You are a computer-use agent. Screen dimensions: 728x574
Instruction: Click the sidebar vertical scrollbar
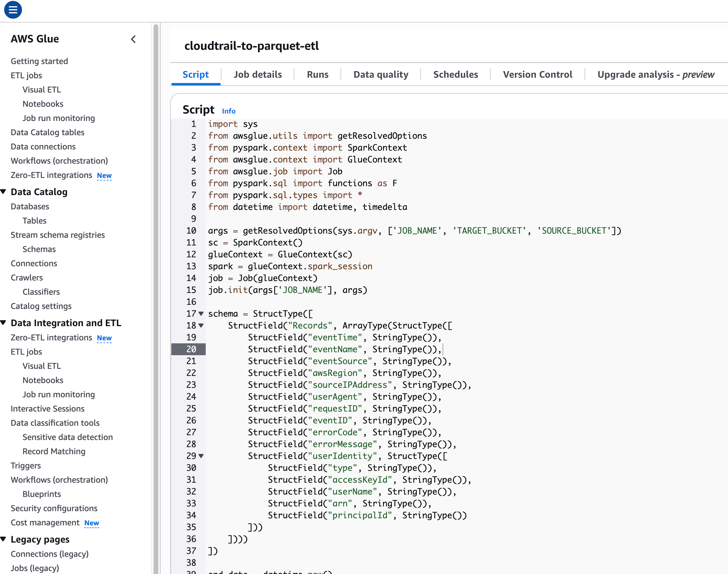tap(156, 269)
